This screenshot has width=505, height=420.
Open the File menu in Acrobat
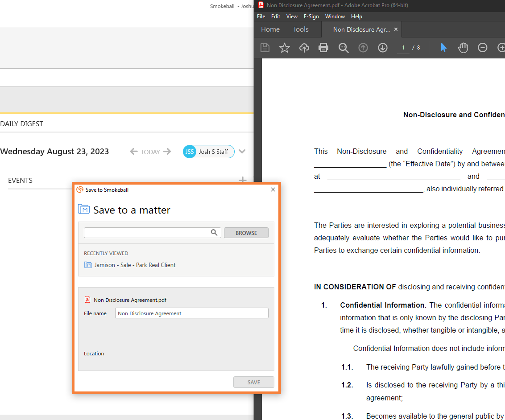pyautogui.click(x=261, y=16)
